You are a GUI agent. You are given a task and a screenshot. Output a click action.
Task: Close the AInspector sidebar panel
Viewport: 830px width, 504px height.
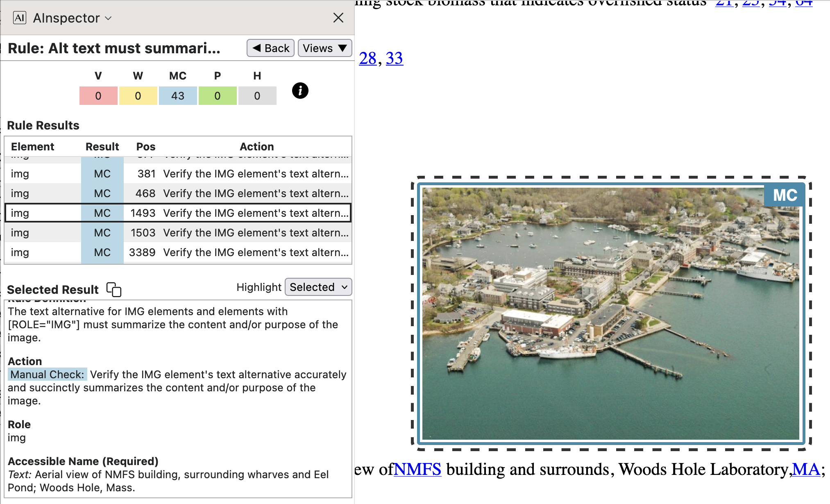pos(338,18)
